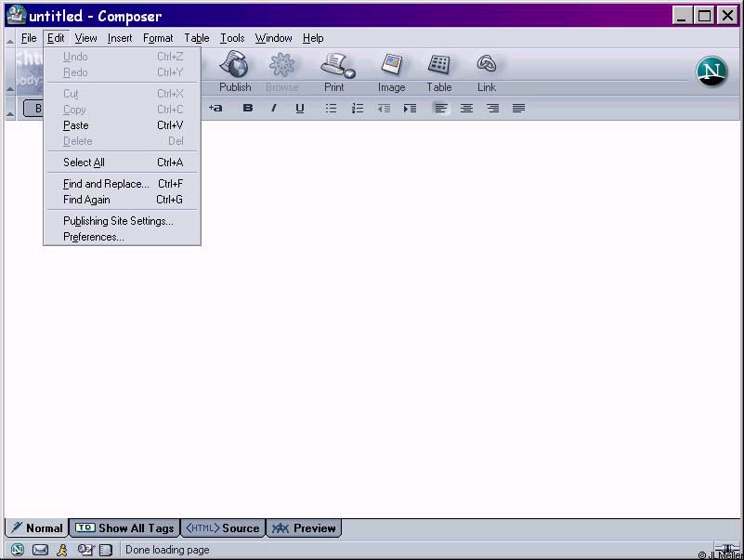This screenshot has height=560, width=744.
Task: Toggle italic formatting
Action: pyautogui.click(x=274, y=109)
